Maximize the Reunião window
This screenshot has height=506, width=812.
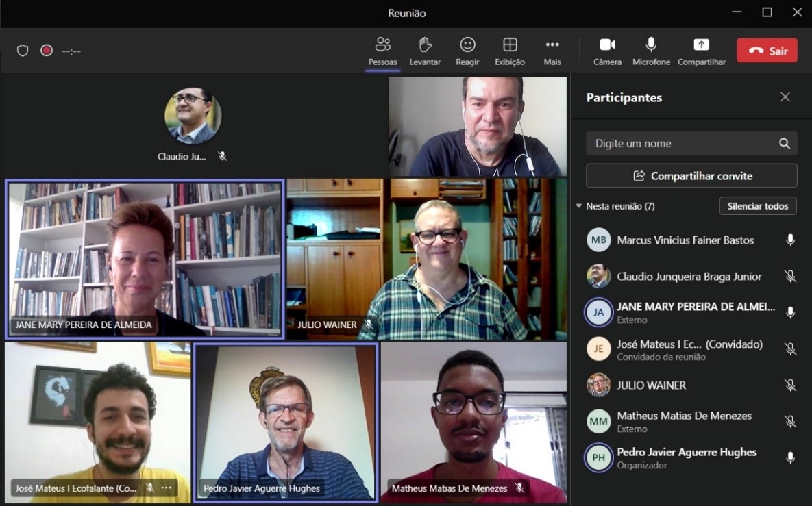pyautogui.click(x=767, y=12)
